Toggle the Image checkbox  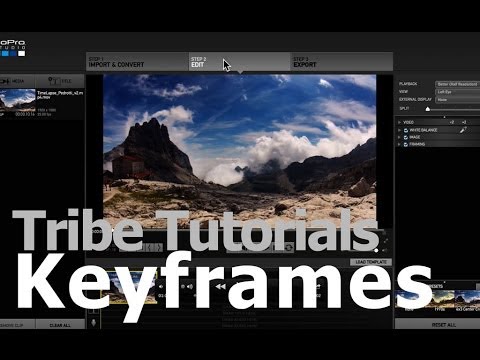406,137
